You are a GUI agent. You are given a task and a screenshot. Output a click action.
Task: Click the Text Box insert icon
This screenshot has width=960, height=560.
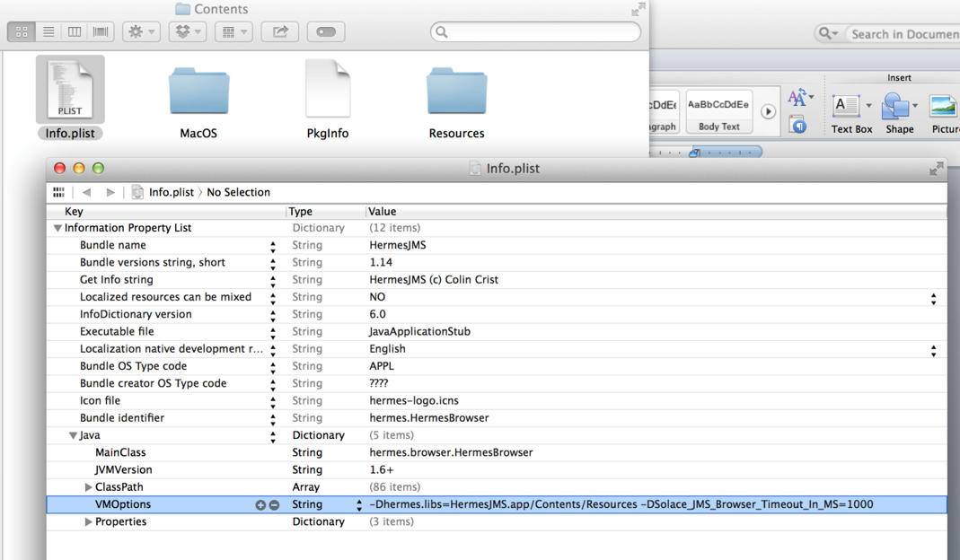point(847,107)
